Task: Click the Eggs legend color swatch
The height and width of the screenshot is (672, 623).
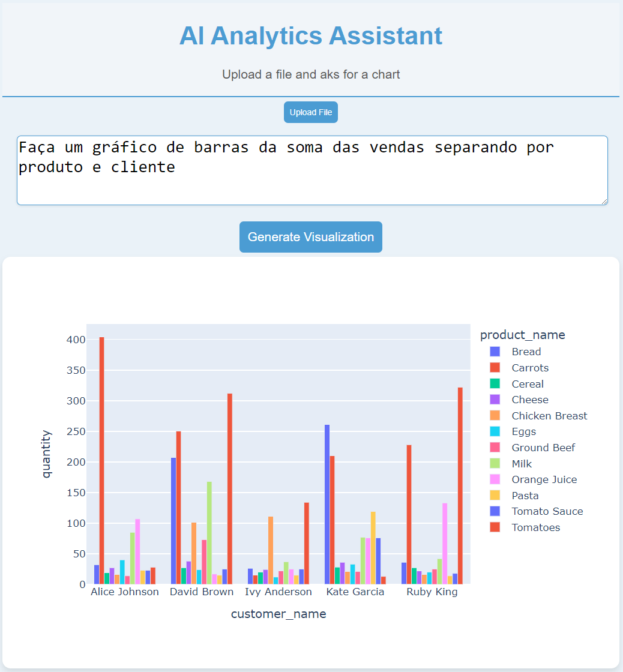Action: click(495, 431)
